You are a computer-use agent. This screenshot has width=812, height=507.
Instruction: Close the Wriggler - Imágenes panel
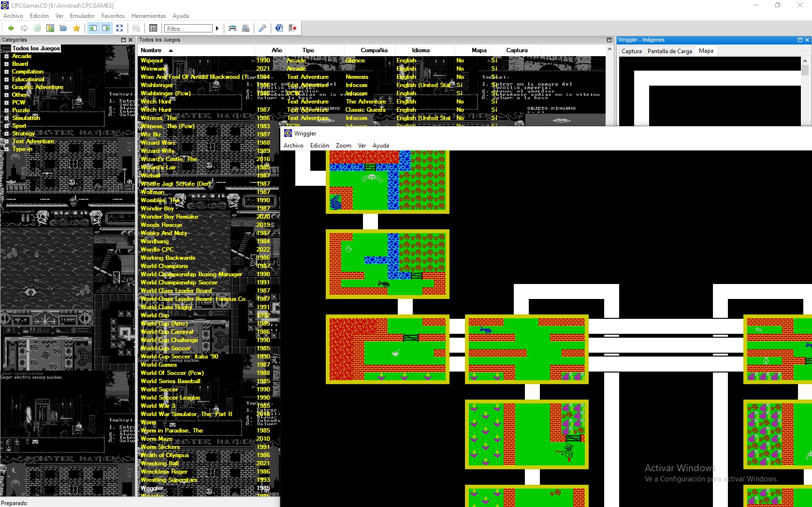pos(807,40)
